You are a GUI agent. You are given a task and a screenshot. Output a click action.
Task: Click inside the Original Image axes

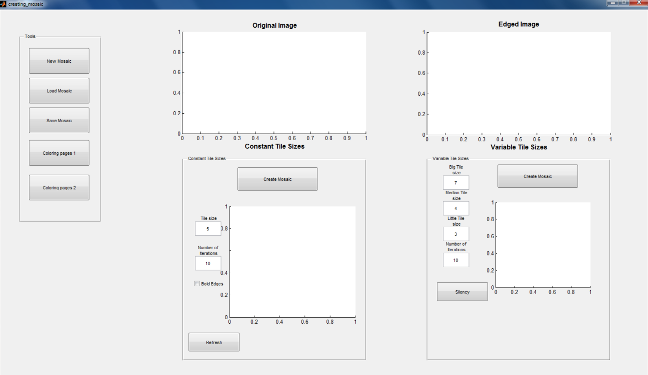274,83
